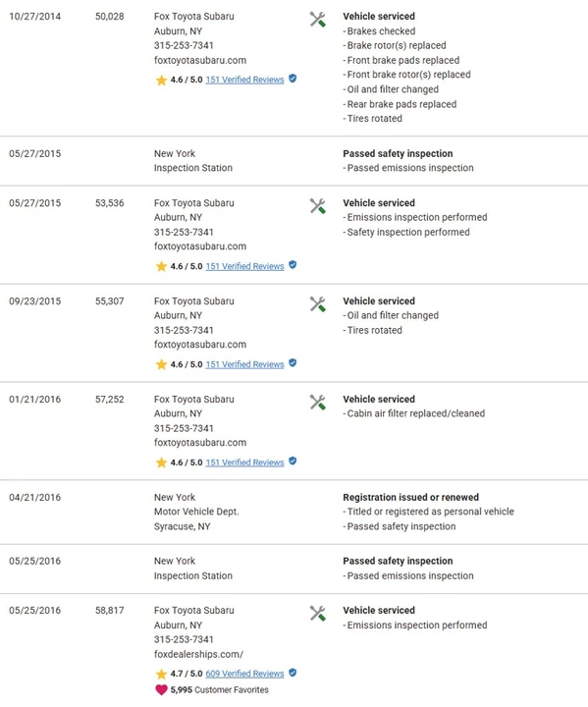The height and width of the screenshot is (707, 588).
Task: Click Registration issued or renewed heading
Action: click(x=410, y=497)
